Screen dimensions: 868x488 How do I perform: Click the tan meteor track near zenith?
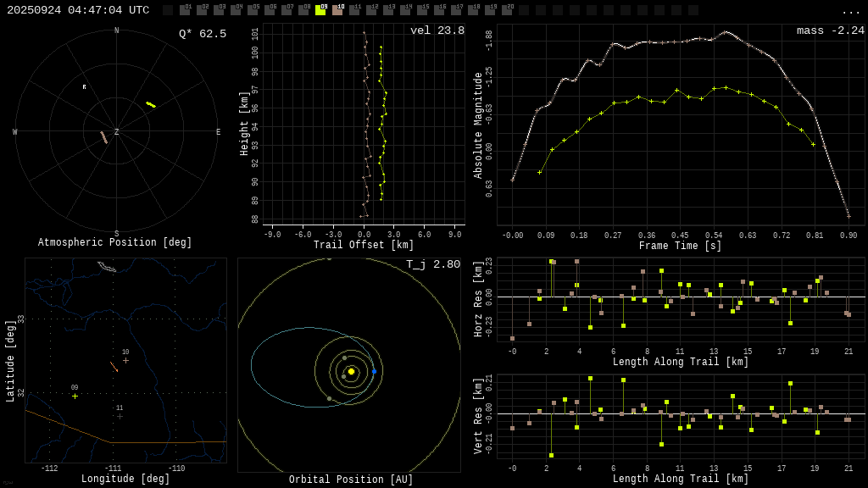(103, 137)
